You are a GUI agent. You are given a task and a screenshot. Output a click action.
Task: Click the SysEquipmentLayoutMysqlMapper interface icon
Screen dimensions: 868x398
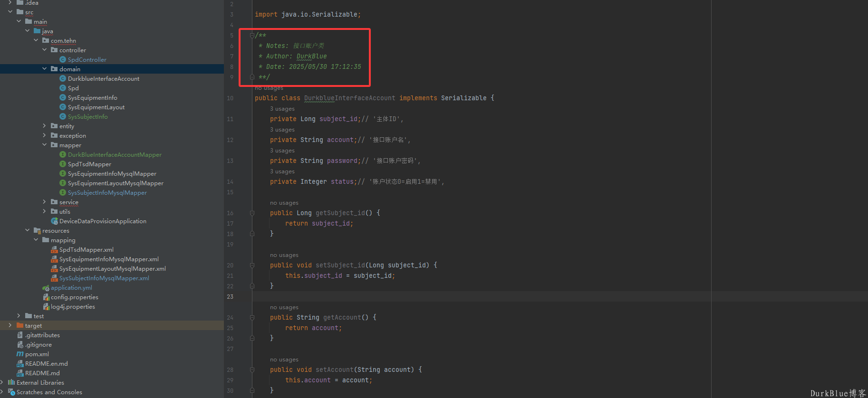(62, 183)
